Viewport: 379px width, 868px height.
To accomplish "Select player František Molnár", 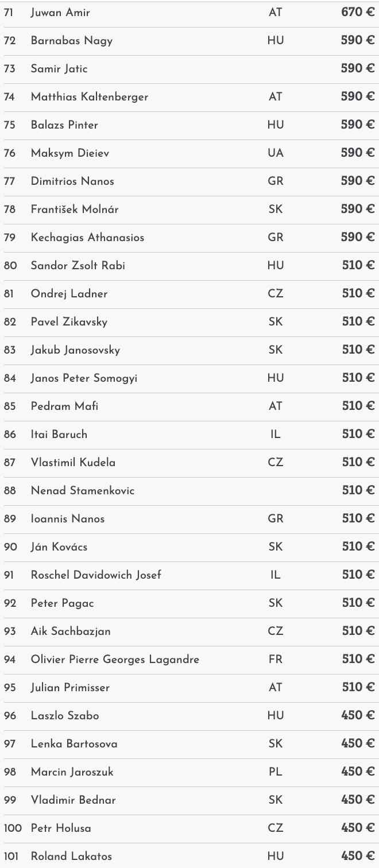I will point(75,210).
